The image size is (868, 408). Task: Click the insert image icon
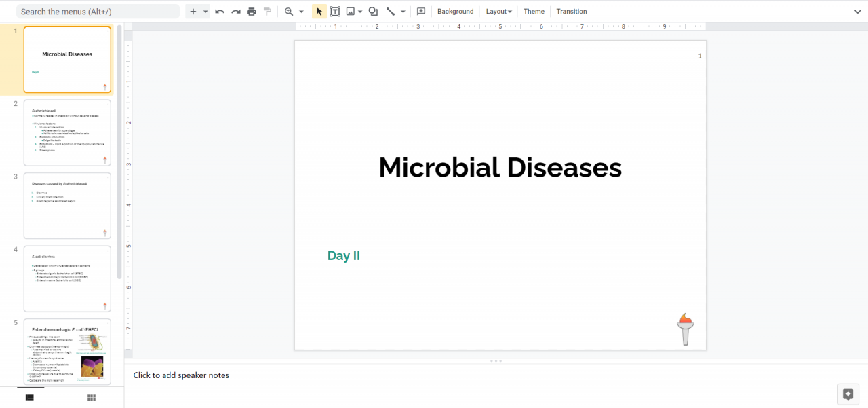[x=351, y=12]
